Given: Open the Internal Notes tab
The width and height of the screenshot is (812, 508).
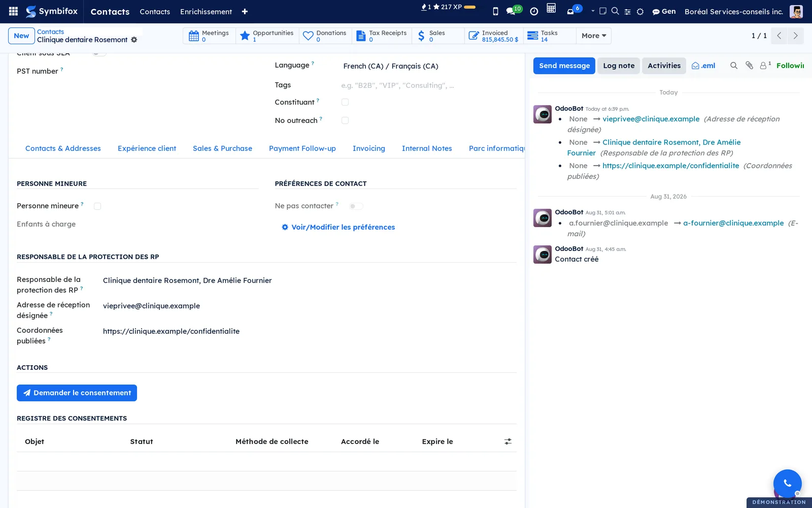Looking at the screenshot, I should point(427,148).
